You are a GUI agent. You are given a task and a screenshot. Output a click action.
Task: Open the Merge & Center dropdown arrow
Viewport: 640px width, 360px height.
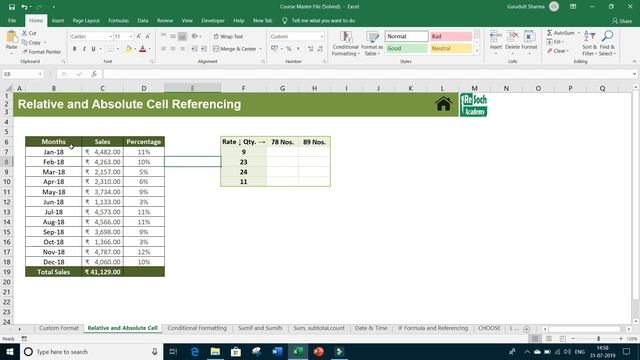click(x=260, y=49)
